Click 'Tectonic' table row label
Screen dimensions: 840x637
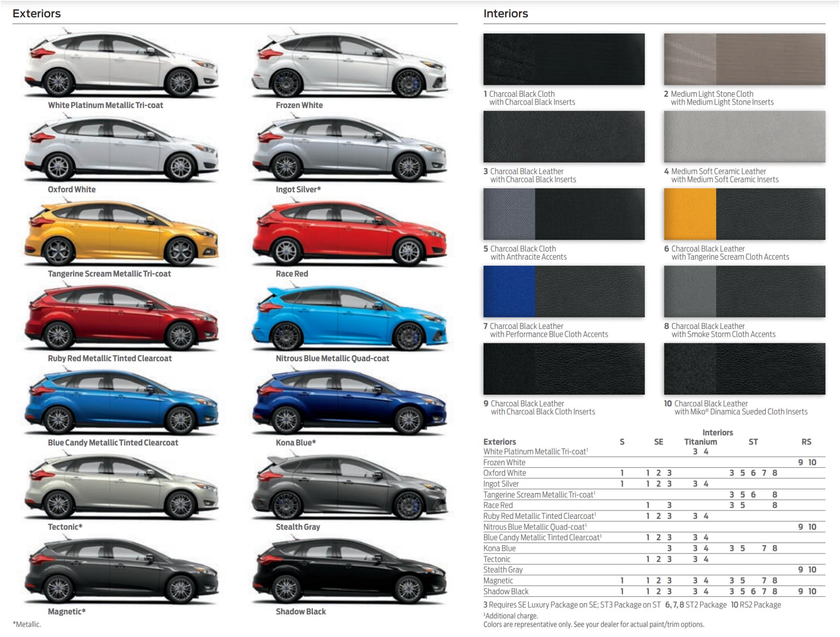(x=497, y=559)
